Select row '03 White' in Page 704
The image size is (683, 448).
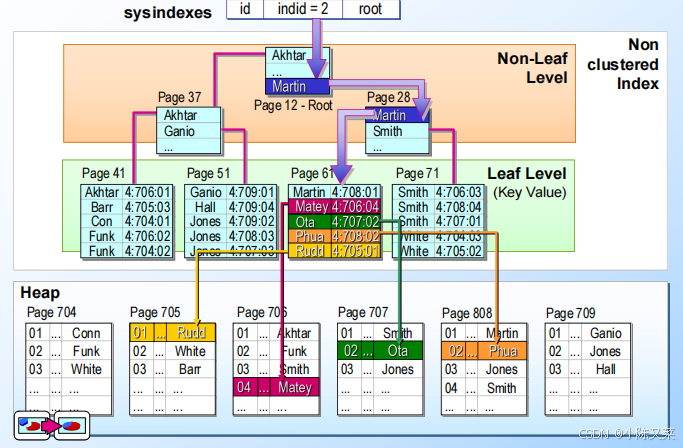68,369
